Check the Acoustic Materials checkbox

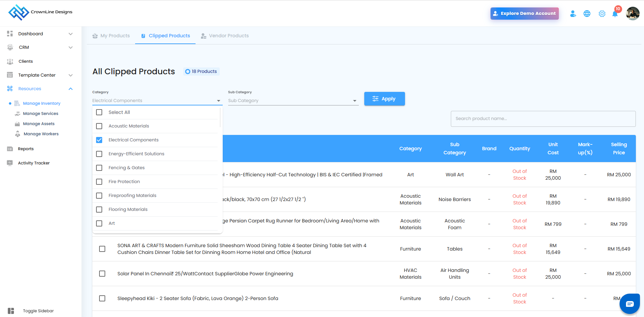click(x=99, y=126)
